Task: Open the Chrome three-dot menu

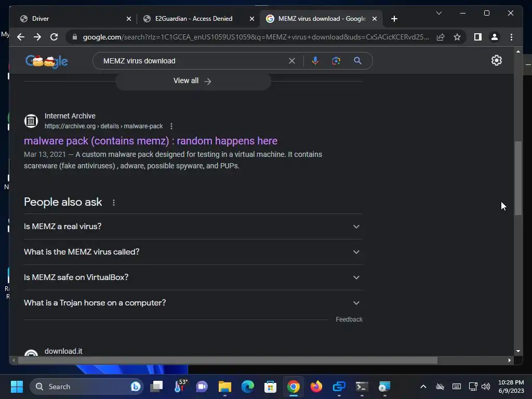Action: click(511, 37)
